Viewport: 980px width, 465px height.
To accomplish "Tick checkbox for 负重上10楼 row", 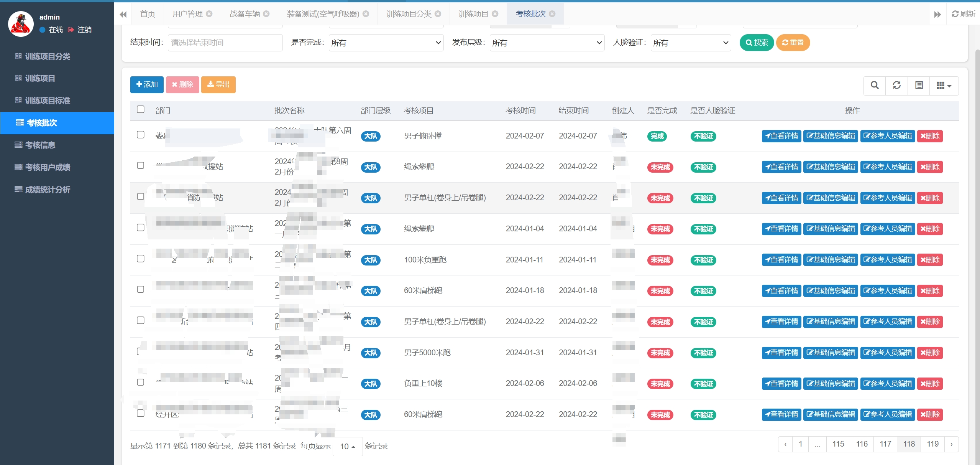I will tap(141, 382).
